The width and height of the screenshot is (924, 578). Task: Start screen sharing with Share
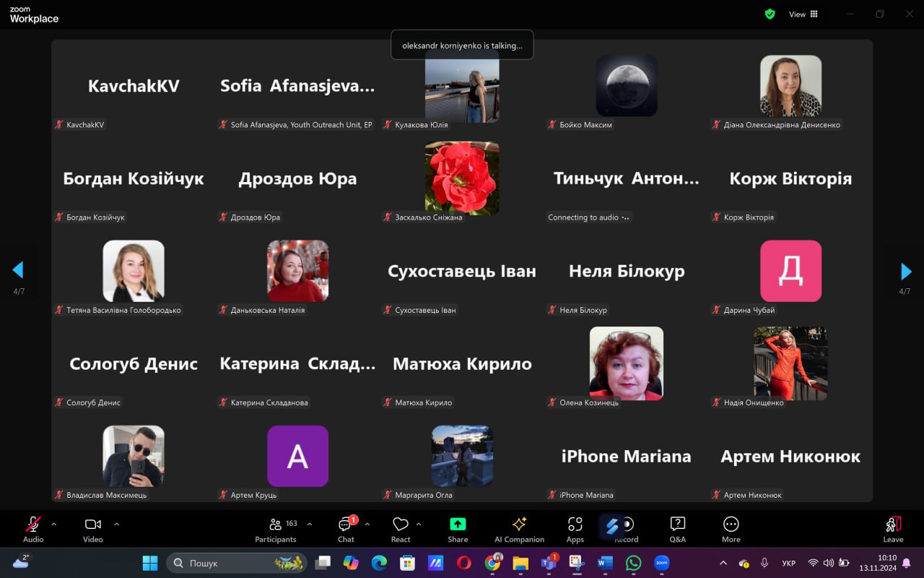pyautogui.click(x=458, y=529)
